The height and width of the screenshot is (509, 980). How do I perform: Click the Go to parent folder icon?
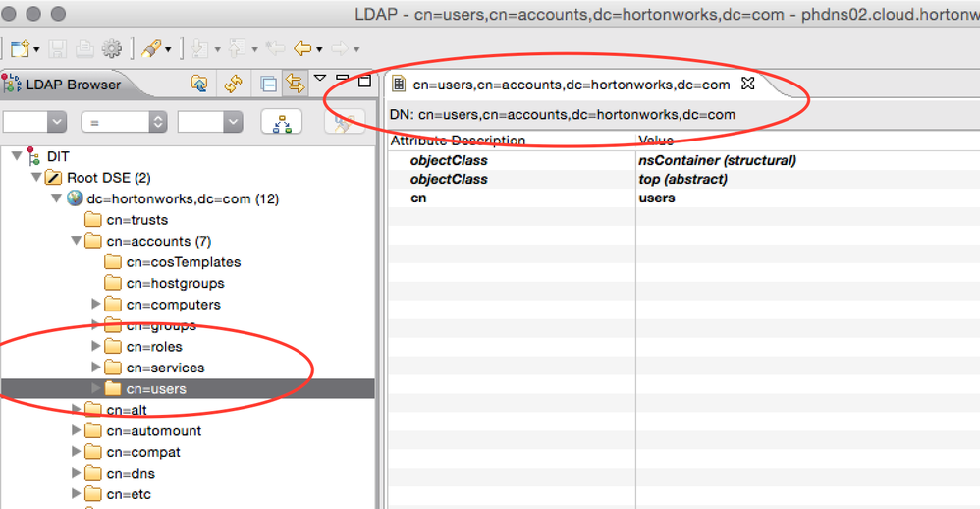[x=199, y=84]
